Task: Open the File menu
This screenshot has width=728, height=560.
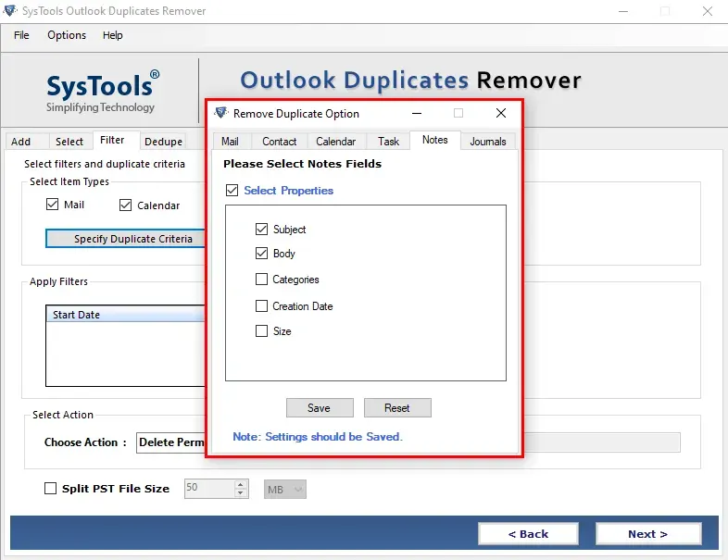Action: tap(21, 35)
